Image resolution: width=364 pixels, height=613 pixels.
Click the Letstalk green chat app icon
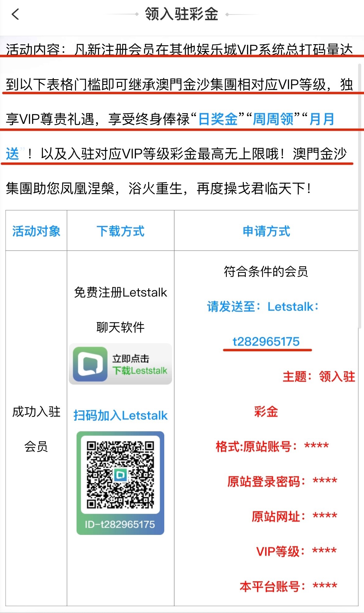click(x=90, y=364)
